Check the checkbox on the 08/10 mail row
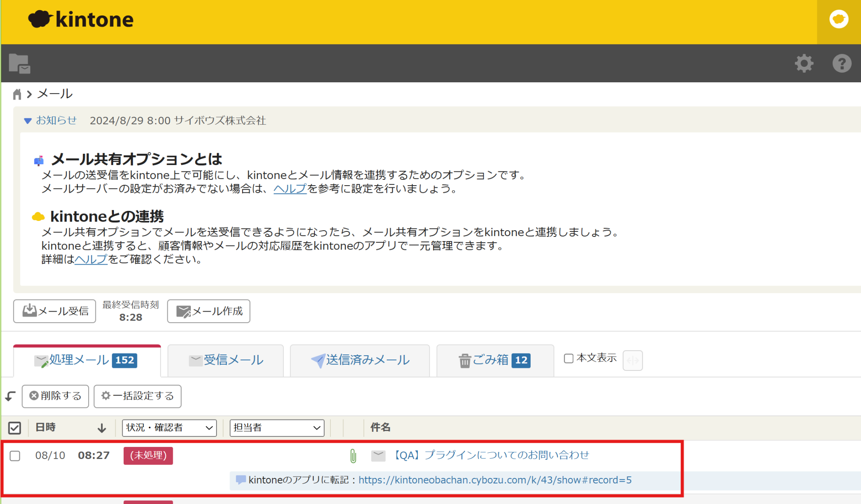 [15, 455]
